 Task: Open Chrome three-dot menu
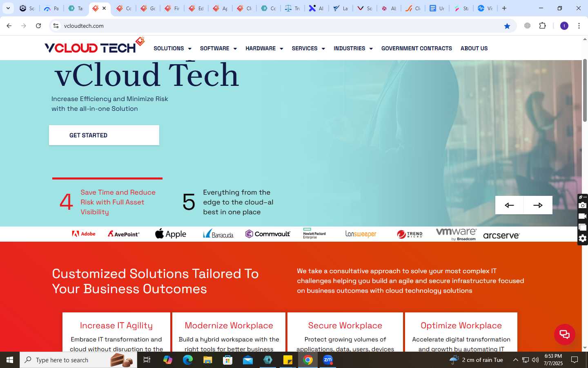(x=579, y=26)
